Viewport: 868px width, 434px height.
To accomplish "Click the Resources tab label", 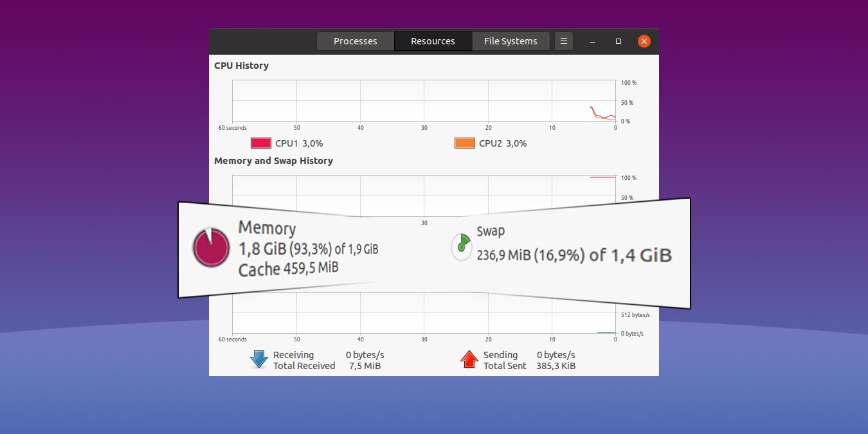I will coord(433,41).
